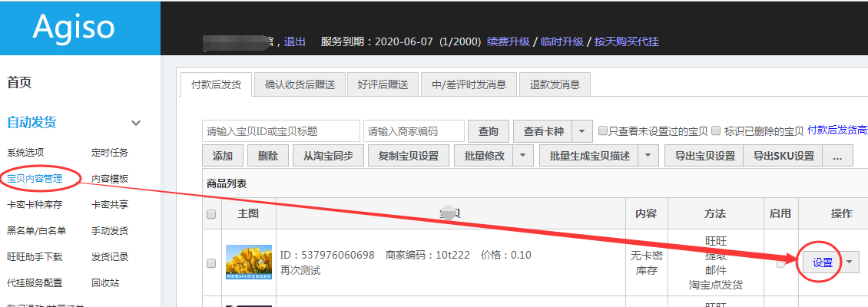Image resolution: width=868 pixels, height=307 pixels.
Task: Click the 查看卡种 button
Action: tap(543, 131)
